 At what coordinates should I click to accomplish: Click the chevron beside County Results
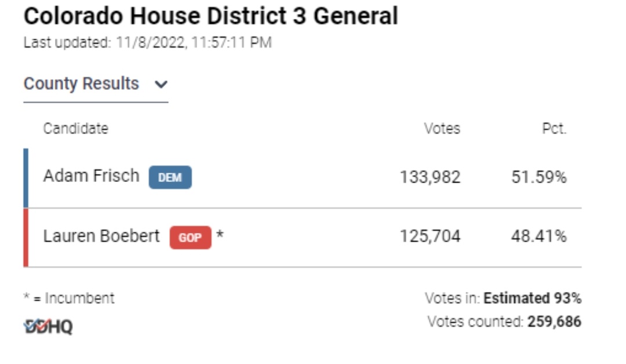pyautogui.click(x=161, y=85)
